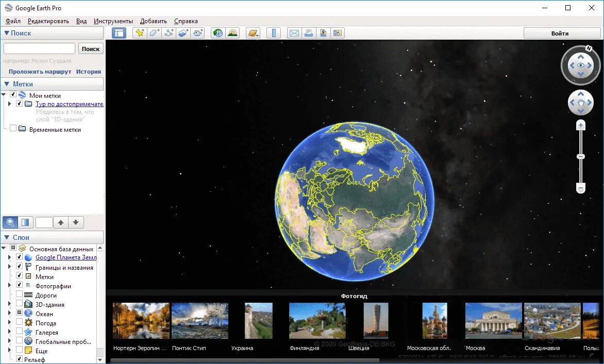
Task: Open the Добавить menu
Action: (x=153, y=21)
